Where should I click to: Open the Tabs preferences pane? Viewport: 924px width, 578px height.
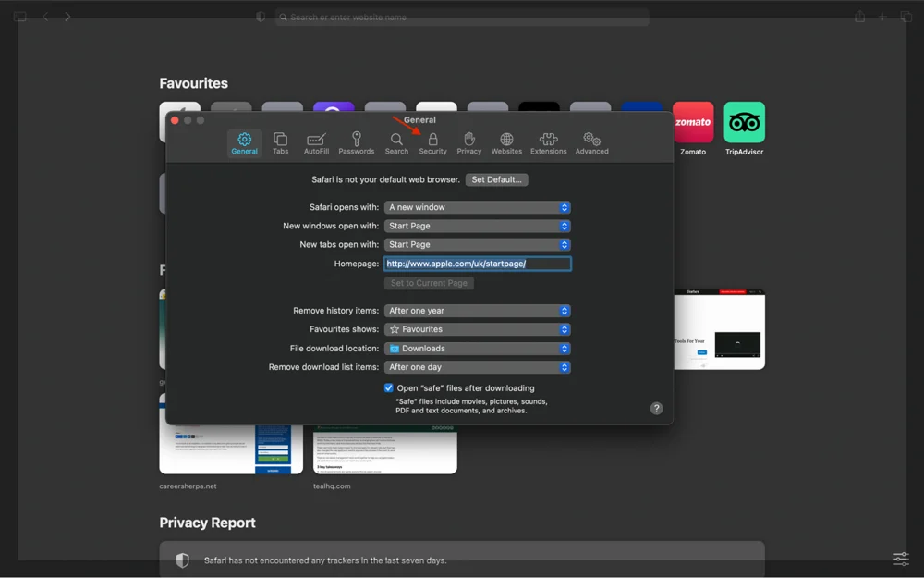tap(281, 143)
